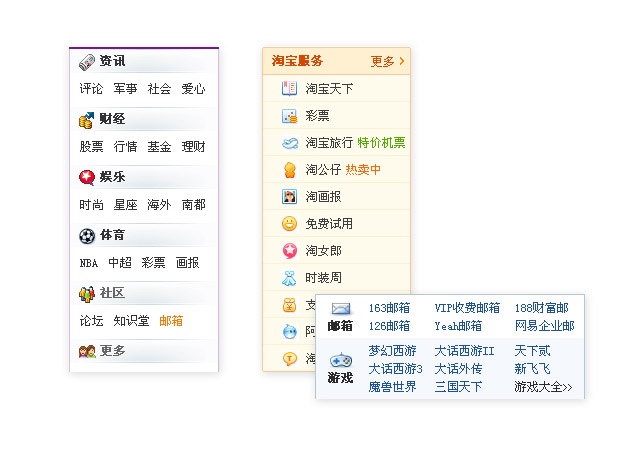Click the 三国天下 game link
The height and width of the screenshot is (455, 625).
tap(458, 387)
